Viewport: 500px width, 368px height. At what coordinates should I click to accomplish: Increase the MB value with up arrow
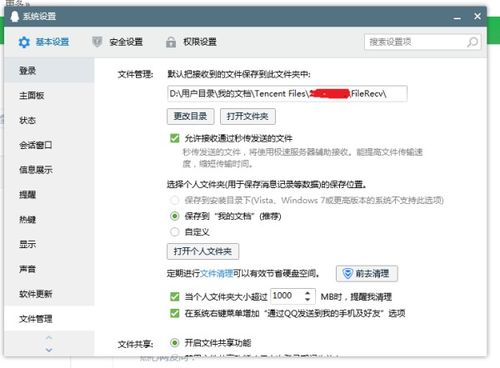[x=308, y=293]
